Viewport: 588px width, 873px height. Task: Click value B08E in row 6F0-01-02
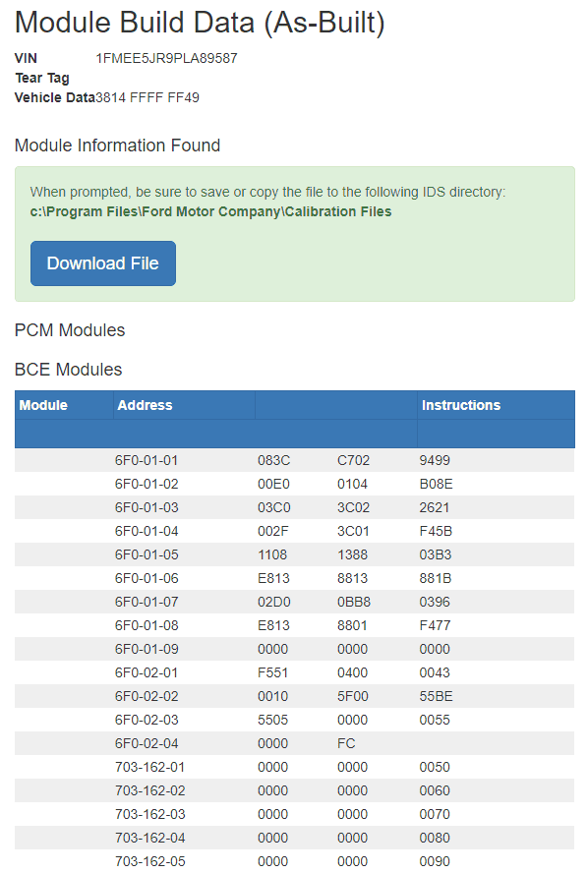[436, 484]
